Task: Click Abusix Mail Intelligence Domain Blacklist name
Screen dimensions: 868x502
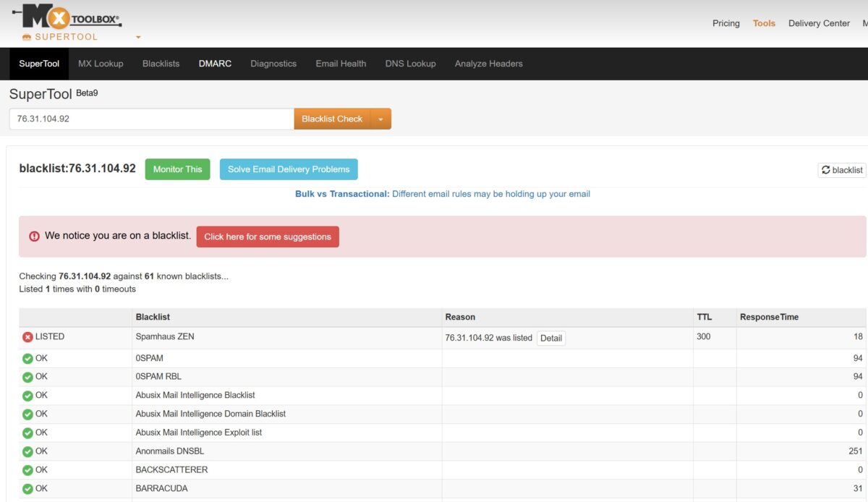Action: 210,414
